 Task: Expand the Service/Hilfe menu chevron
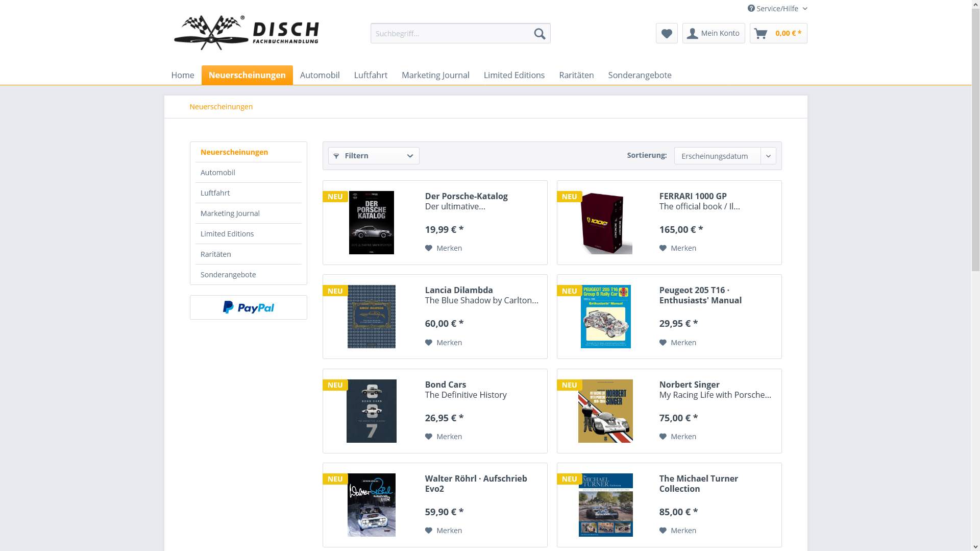point(805,9)
